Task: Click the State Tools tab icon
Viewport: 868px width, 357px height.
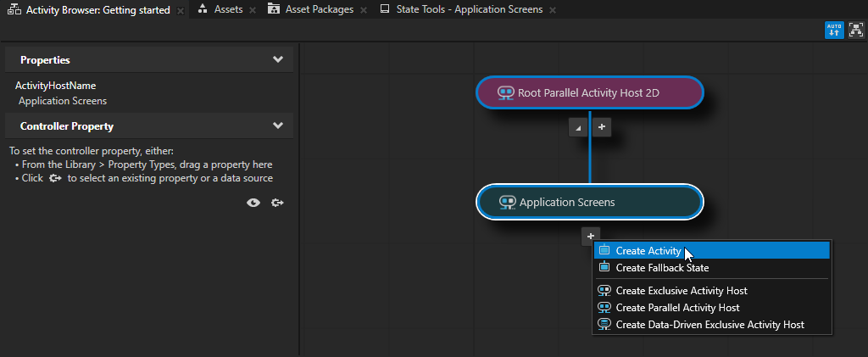Action: [x=386, y=9]
